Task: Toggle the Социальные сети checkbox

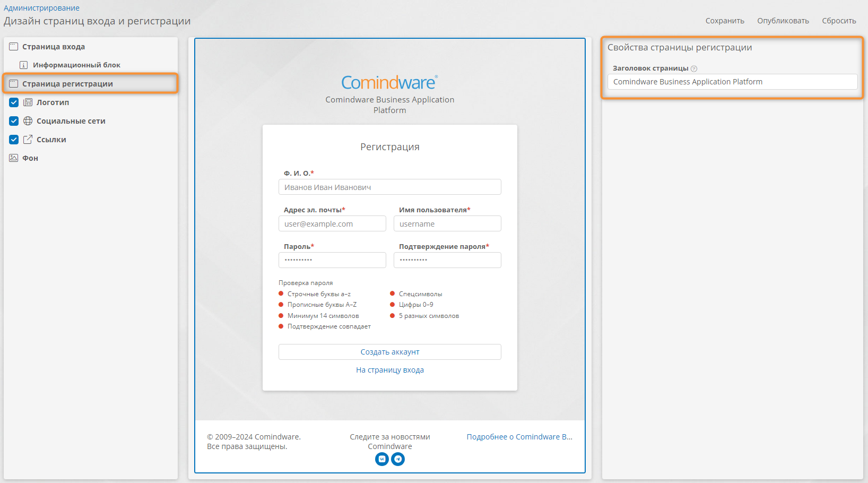Action: [14, 121]
